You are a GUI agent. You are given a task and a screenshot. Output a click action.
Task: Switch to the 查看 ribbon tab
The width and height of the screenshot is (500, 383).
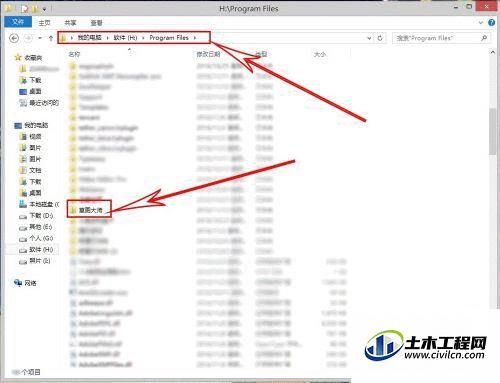[97, 23]
